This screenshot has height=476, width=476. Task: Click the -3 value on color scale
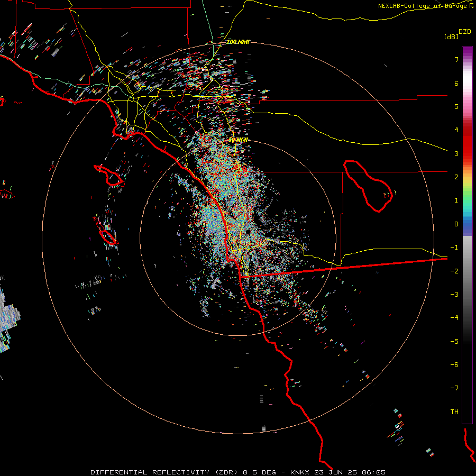[454, 295]
